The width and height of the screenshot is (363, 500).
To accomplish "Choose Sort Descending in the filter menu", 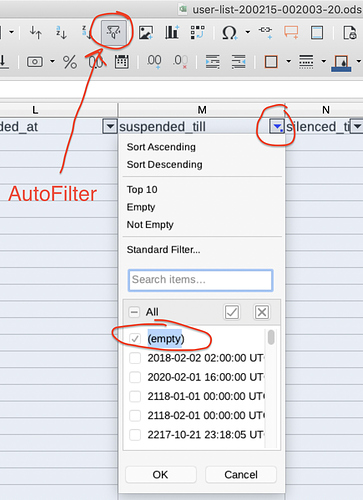I will click(165, 165).
